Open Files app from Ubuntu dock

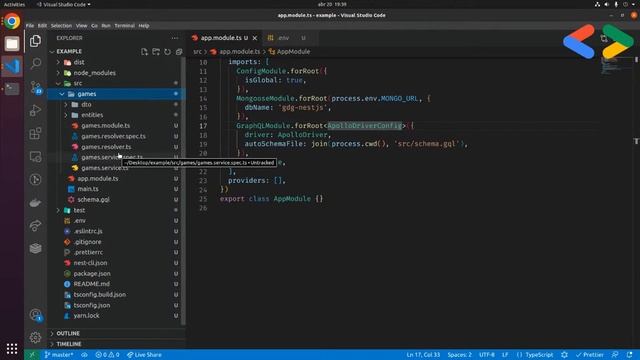pos(12,43)
